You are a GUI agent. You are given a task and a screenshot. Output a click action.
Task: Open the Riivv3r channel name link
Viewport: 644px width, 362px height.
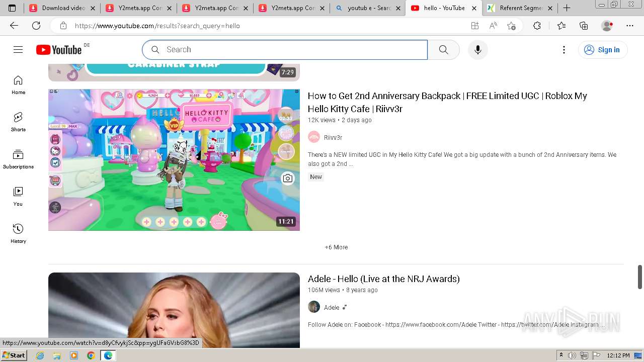(x=333, y=137)
